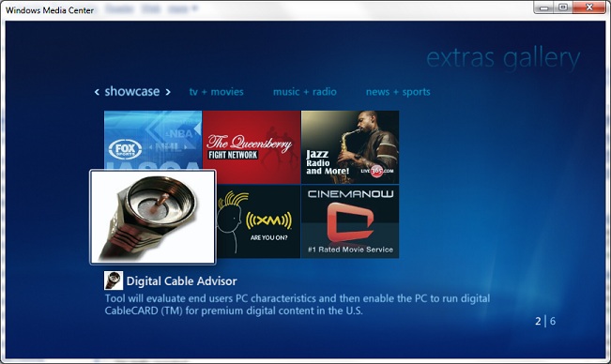Click the Fox Sports oval logo
Screen dimensions: 611x364
[125, 149]
